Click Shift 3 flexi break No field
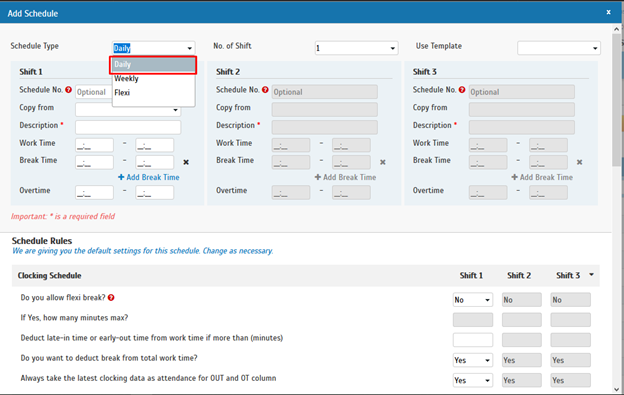 click(x=571, y=300)
